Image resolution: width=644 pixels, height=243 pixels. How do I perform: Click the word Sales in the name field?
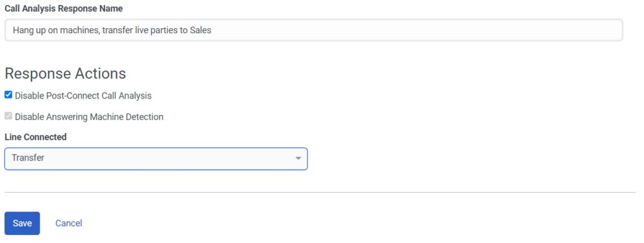click(201, 30)
